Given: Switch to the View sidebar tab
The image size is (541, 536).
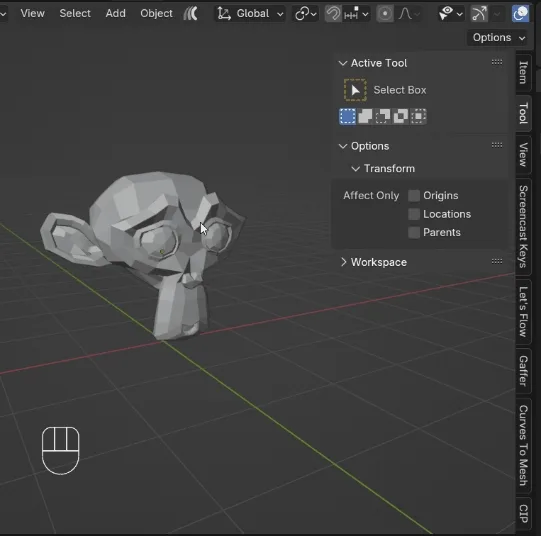Looking at the screenshot, I should pyautogui.click(x=523, y=155).
